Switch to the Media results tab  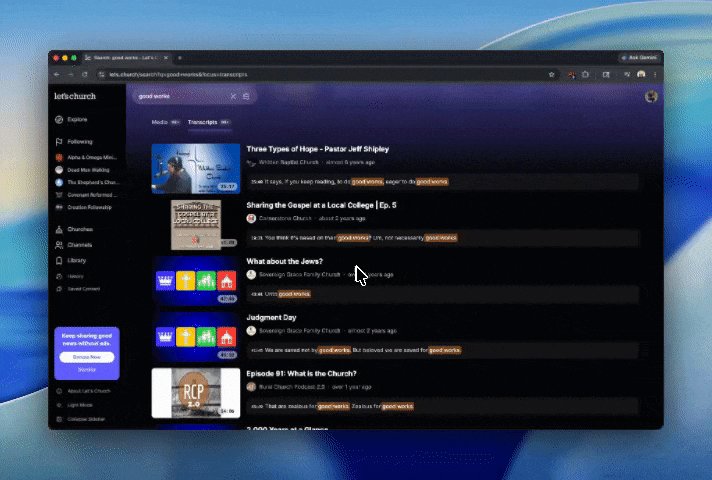click(x=165, y=122)
